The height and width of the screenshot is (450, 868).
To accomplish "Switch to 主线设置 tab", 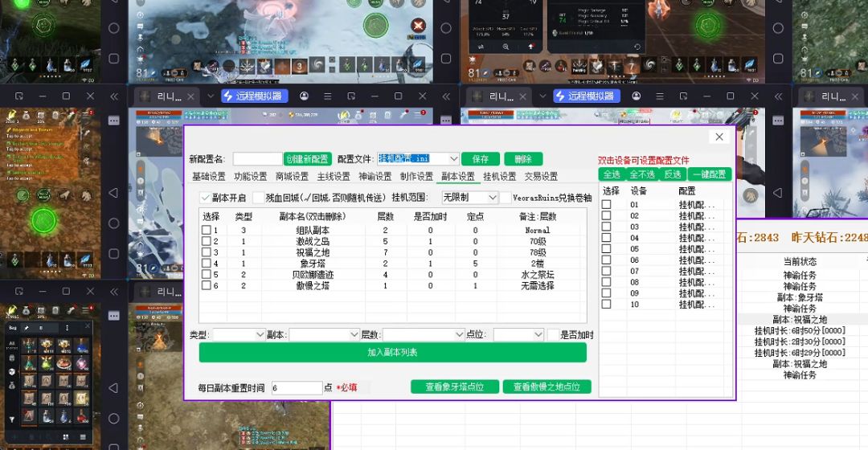I will [x=334, y=177].
